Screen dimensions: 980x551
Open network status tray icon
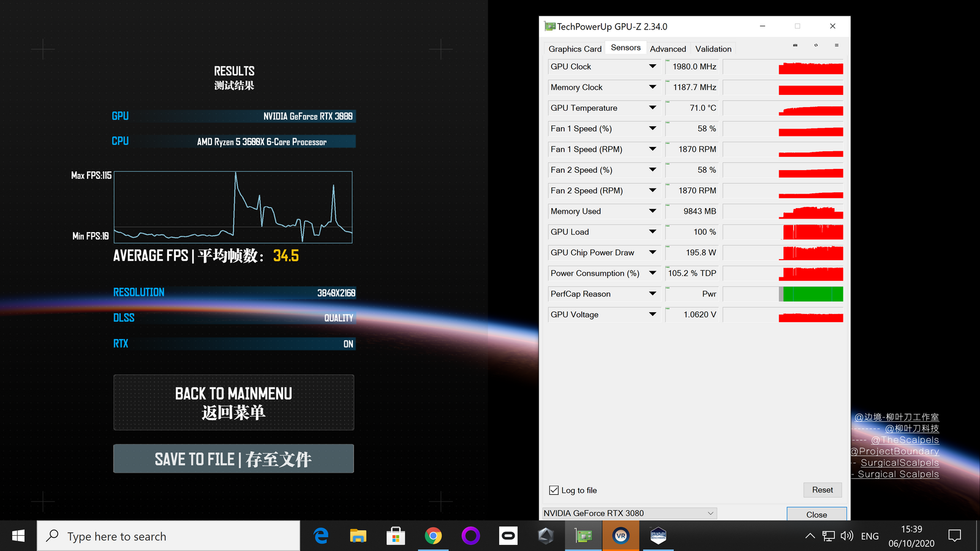point(829,536)
